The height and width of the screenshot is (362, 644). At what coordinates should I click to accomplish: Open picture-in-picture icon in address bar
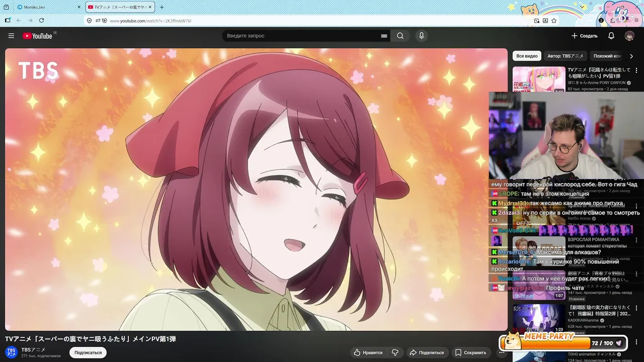(x=536, y=21)
